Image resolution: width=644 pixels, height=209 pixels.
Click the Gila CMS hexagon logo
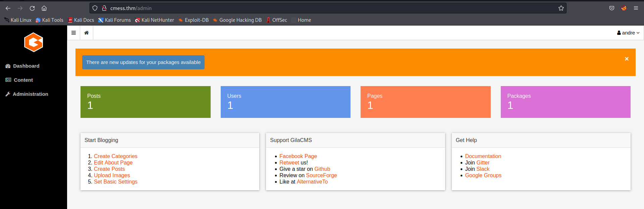click(34, 42)
